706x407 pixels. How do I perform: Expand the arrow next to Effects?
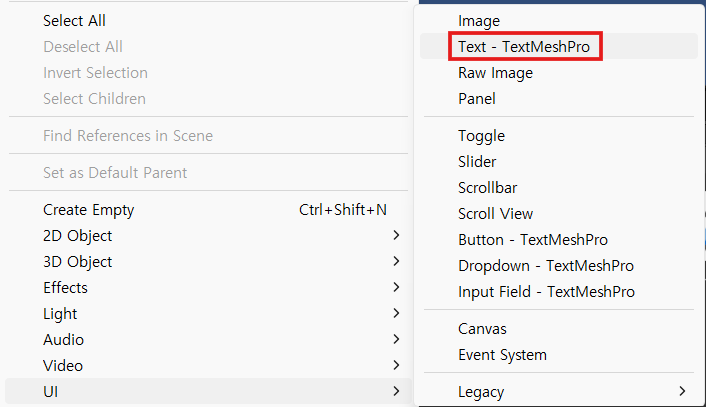pyautogui.click(x=396, y=287)
